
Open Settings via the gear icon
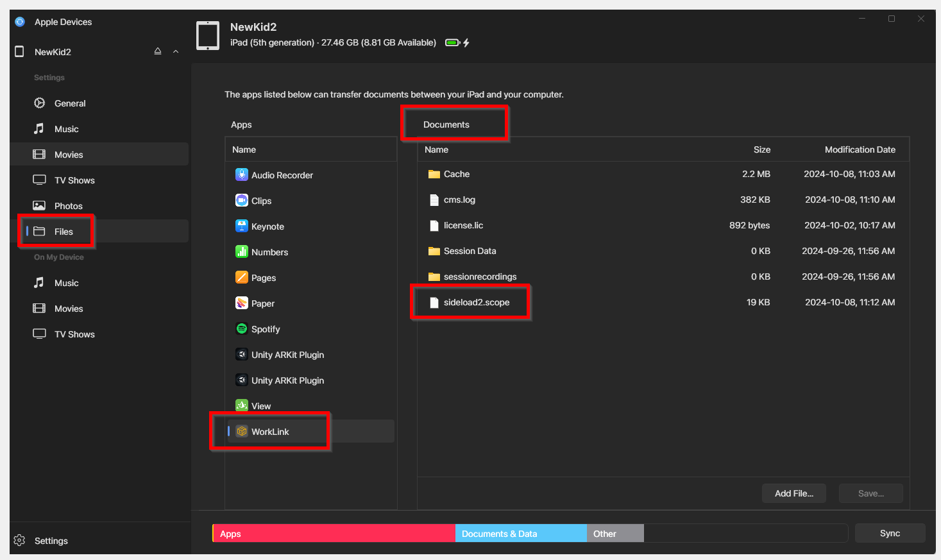(19, 541)
